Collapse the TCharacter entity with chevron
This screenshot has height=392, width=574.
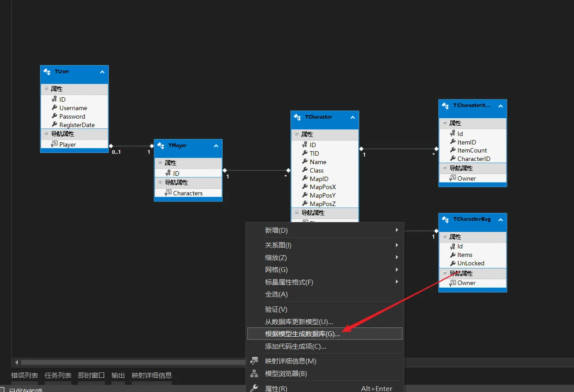point(352,117)
